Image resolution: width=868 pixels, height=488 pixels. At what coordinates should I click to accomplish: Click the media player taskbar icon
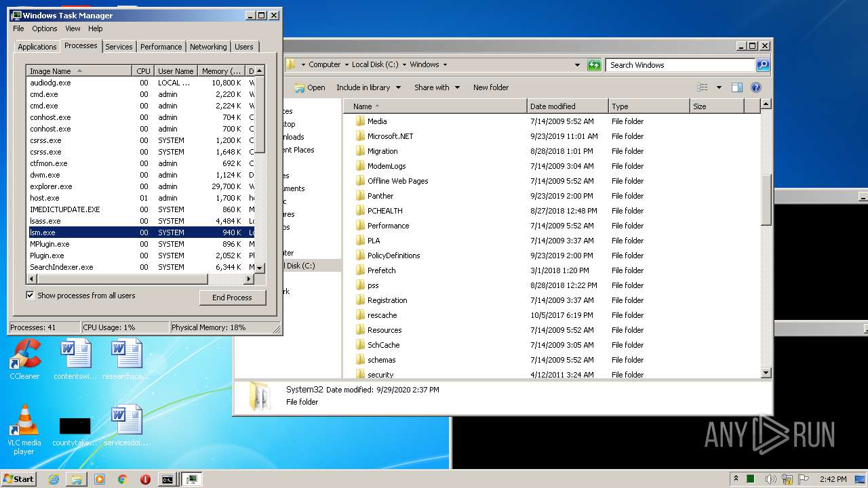pos(100,479)
